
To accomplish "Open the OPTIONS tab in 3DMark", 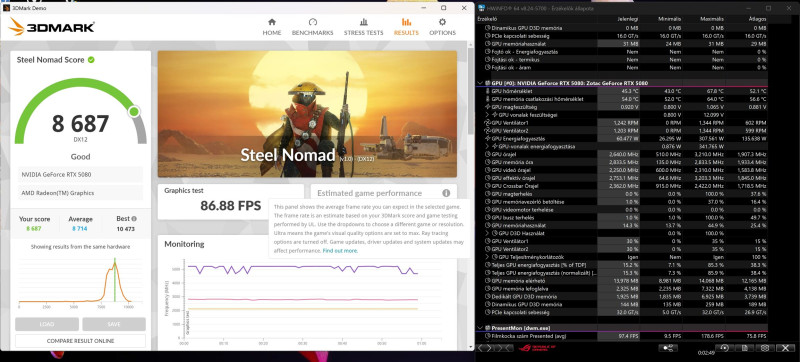I will coord(442,27).
